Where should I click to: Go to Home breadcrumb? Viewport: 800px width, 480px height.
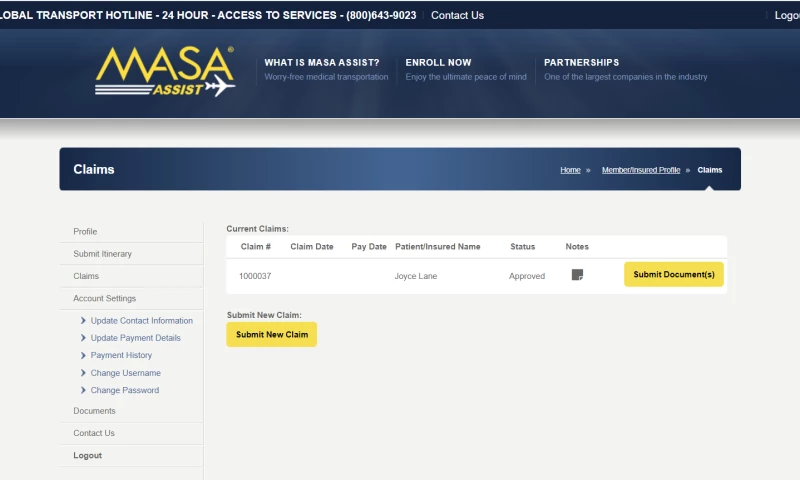(570, 170)
